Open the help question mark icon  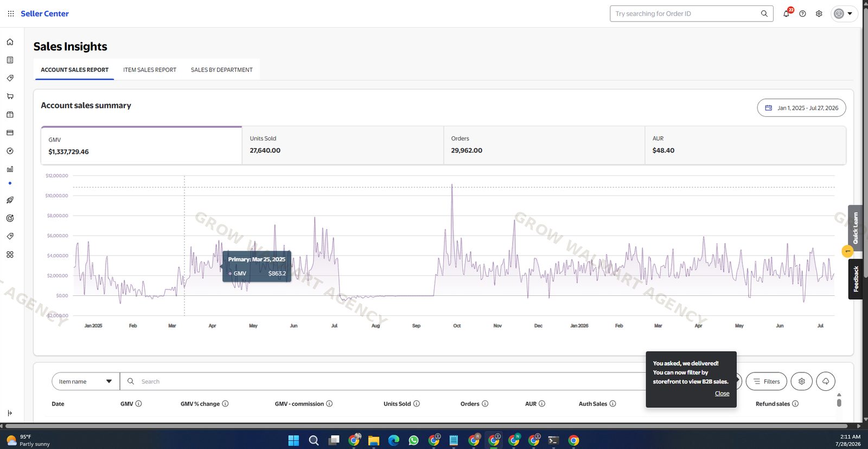pyautogui.click(x=802, y=14)
